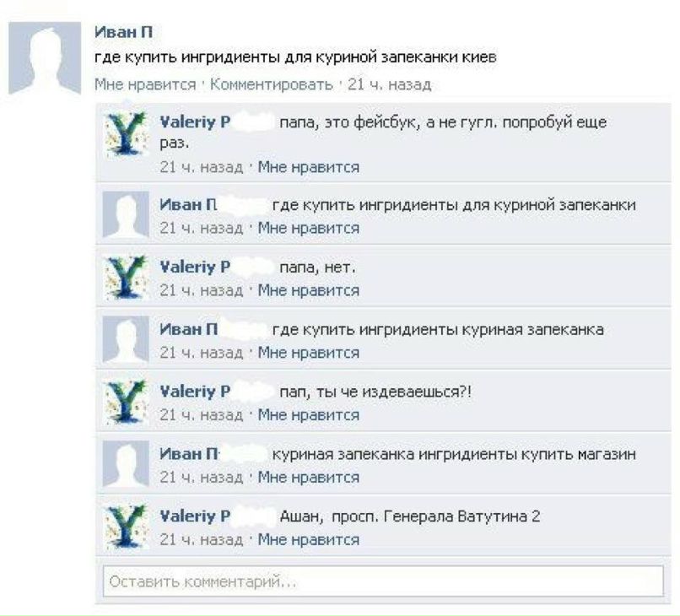The height and width of the screenshot is (616, 680).
Task: Click Valeriy P avatar next to 'пап, ты че издеваешься'
Action: point(127,402)
